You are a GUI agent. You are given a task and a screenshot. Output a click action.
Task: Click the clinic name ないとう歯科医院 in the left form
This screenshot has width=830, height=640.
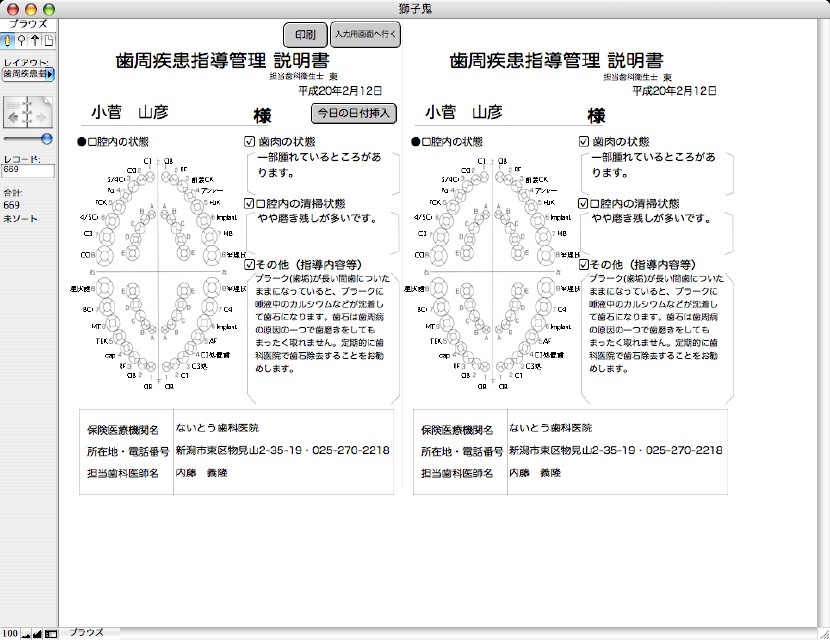[x=217, y=428]
